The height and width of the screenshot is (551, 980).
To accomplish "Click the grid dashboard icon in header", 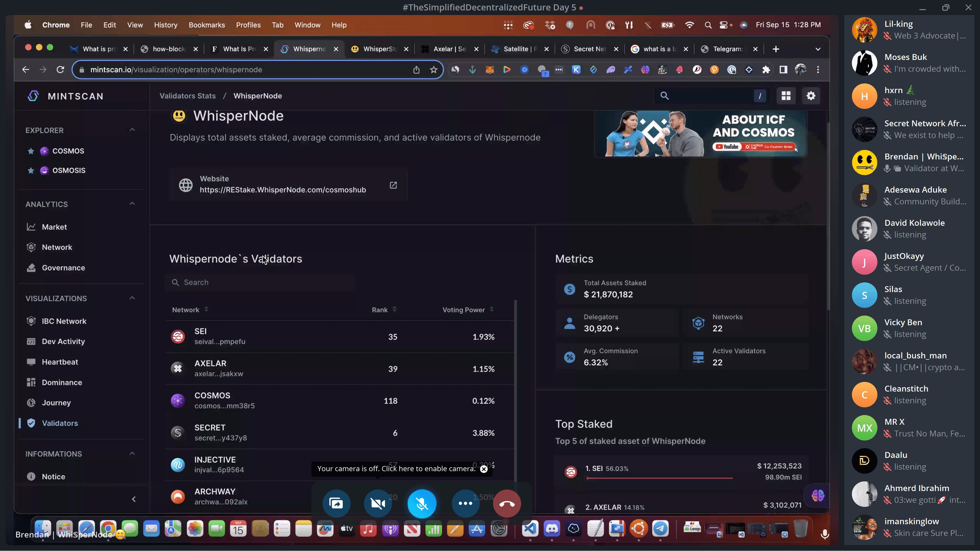I will coord(786,96).
